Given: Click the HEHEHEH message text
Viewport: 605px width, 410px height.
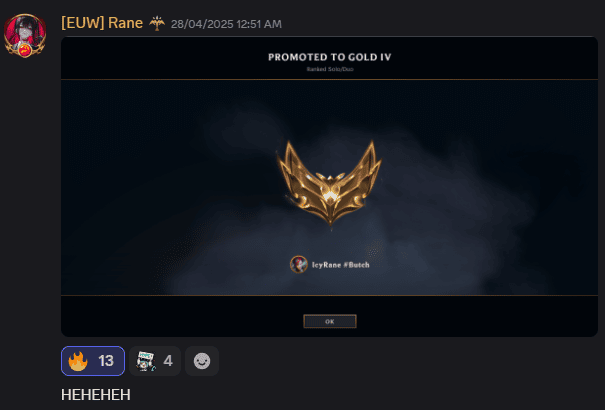Looking at the screenshot, I should pos(96,395).
